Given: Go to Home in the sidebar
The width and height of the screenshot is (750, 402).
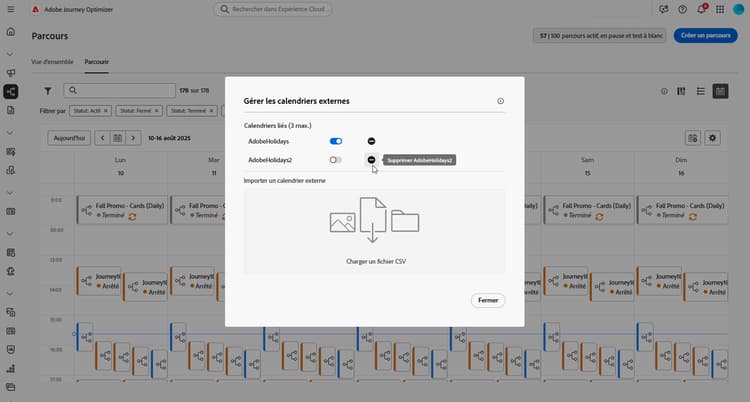Looking at the screenshot, I should [x=11, y=32].
